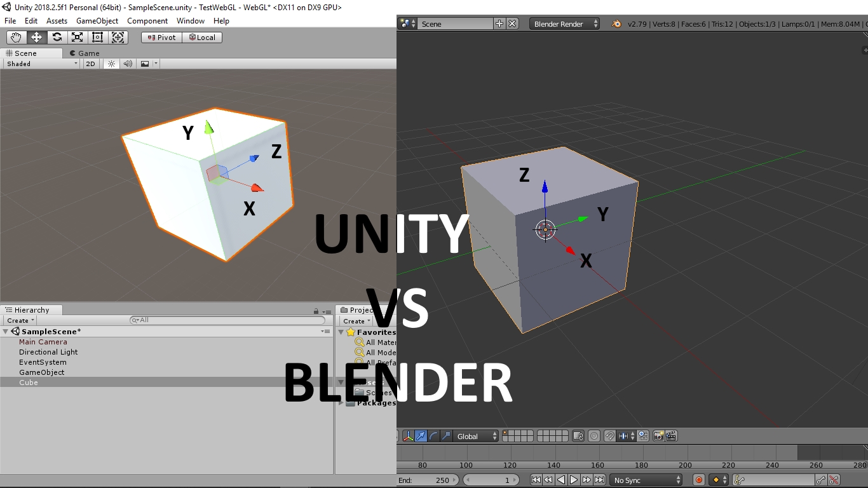Click the red X axis arrow of Unity gizmo

click(x=256, y=188)
